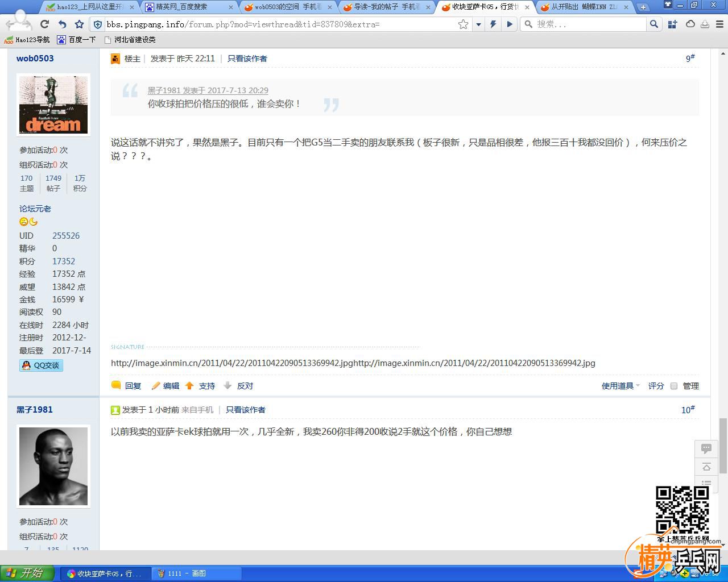Screen dimensions: 728x582
Task: Expand the 使用道具 dropdown
Action: (620, 386)
